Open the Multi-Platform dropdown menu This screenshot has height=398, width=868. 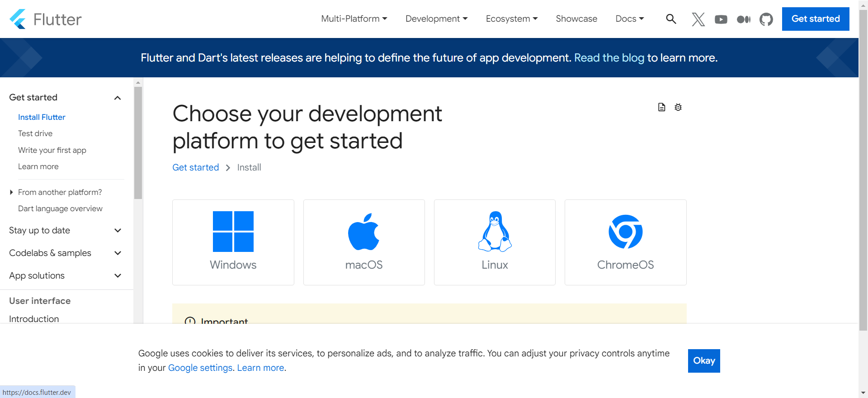click(x=354, y=19)
